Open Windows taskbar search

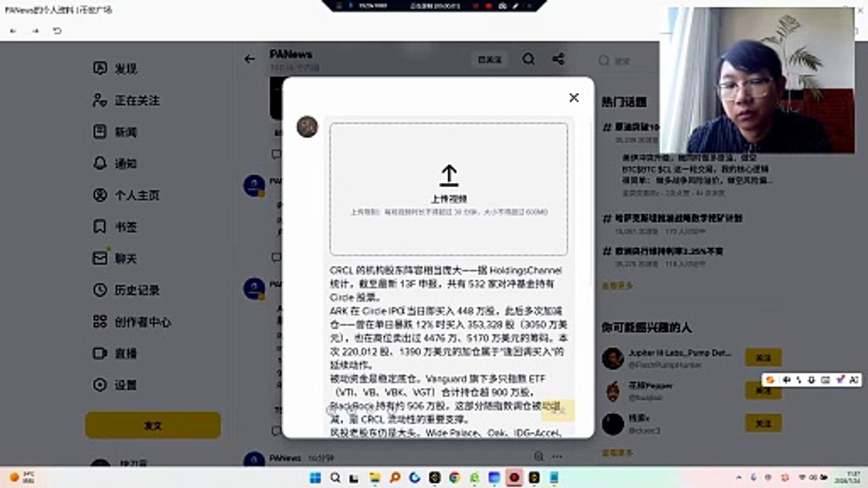335,478
